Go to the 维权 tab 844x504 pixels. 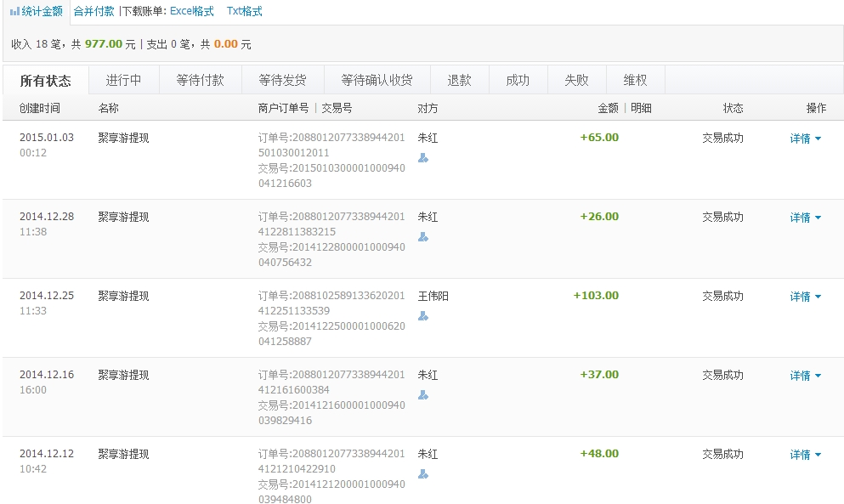click(x=635, y=80)
